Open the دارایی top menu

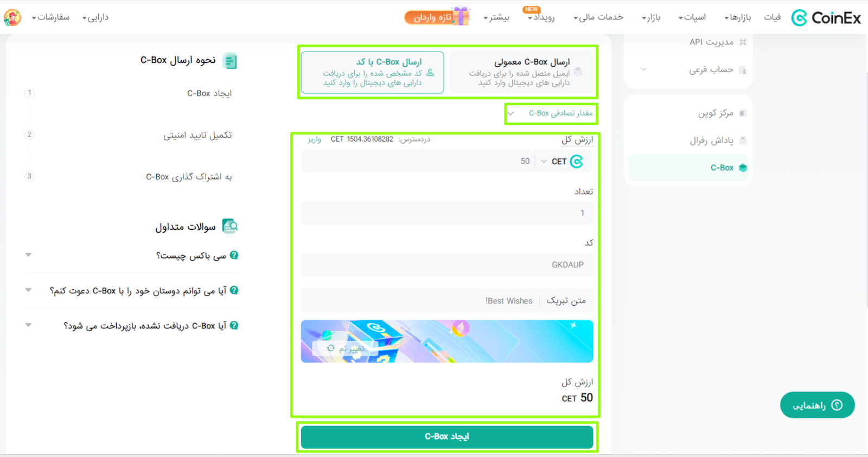[x=95, y=17]
